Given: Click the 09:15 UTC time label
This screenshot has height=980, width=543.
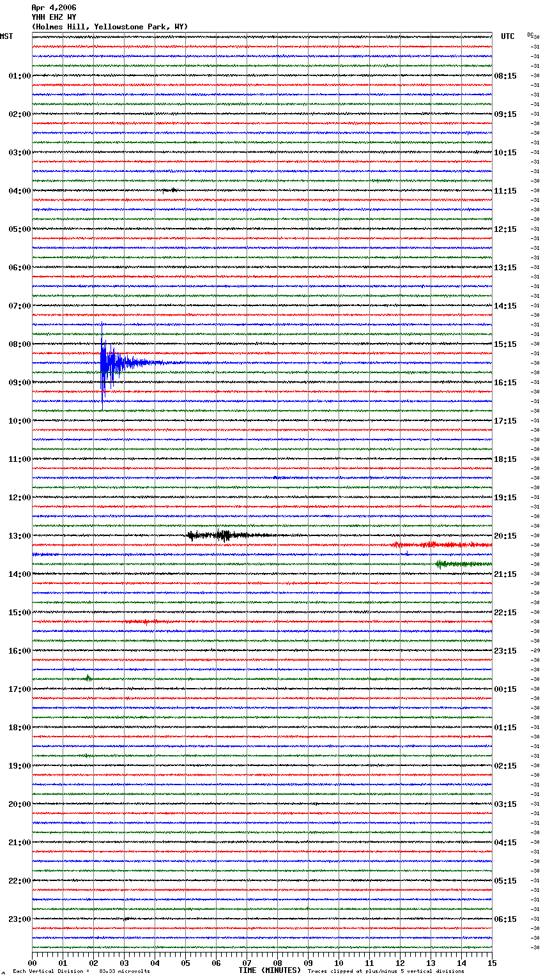Looking at the screenshot, I should 505,114.
